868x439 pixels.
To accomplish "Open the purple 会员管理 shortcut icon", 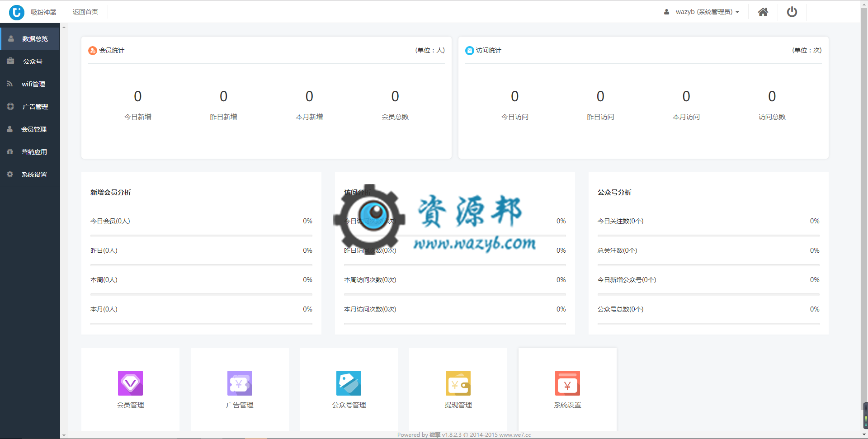I will pos(130,383).
